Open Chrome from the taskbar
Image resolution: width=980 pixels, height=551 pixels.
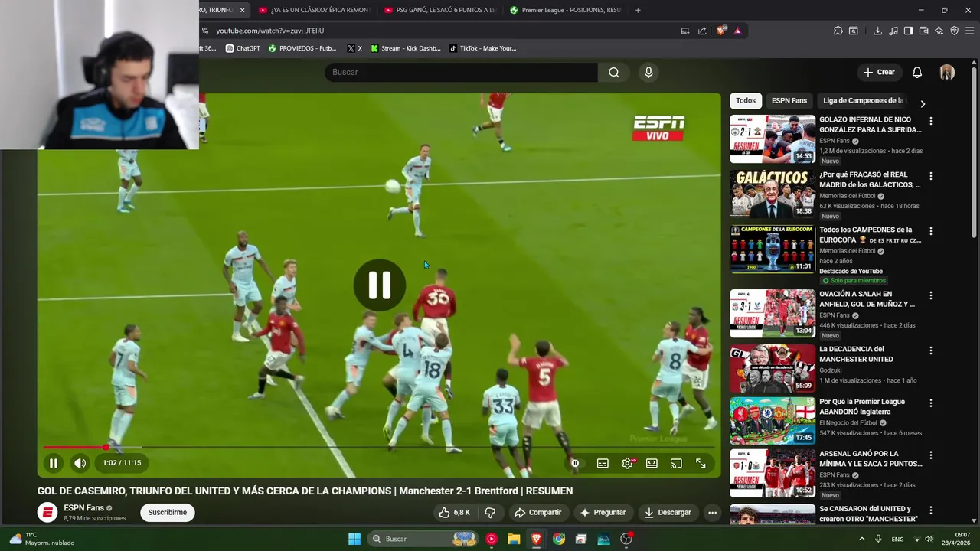(559, 539)
